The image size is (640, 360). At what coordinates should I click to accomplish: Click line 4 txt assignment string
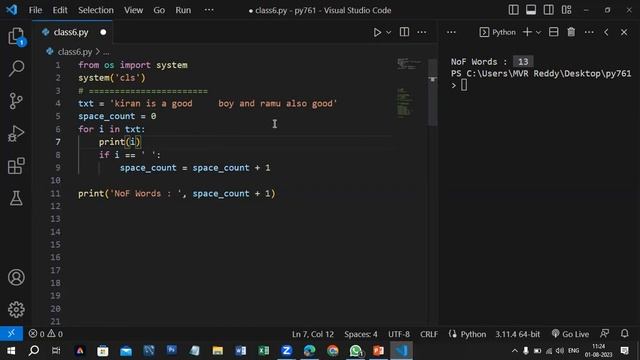click(x=207, y=103)
